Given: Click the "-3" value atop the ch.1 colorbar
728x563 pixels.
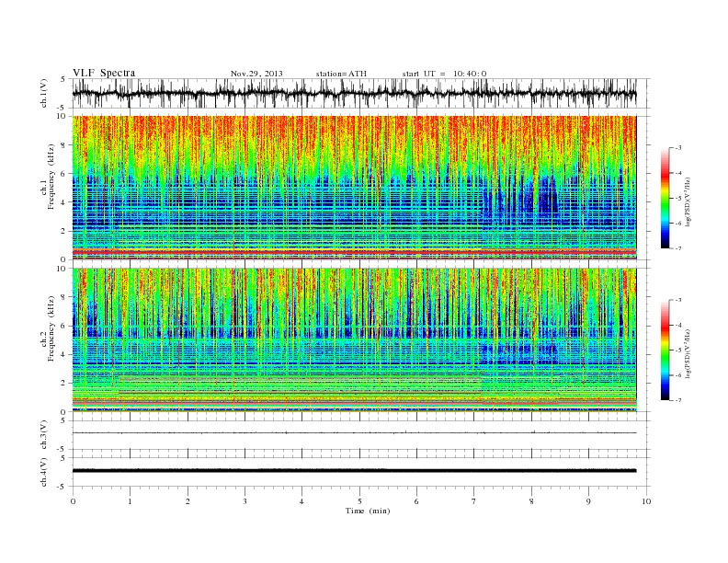Looking at the screenshot, I should click(678, 148).
